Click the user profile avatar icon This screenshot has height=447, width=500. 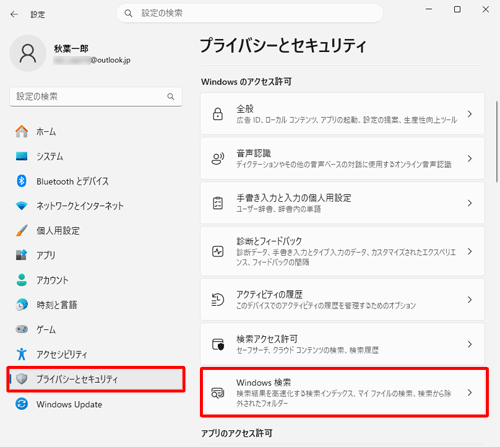click(28, 53)
